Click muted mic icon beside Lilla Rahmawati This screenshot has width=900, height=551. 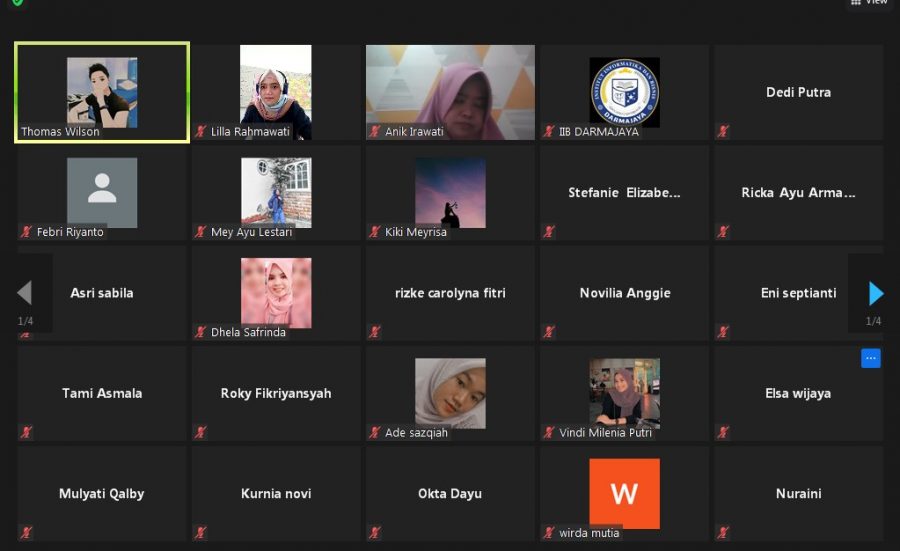[x=200, y=131]
